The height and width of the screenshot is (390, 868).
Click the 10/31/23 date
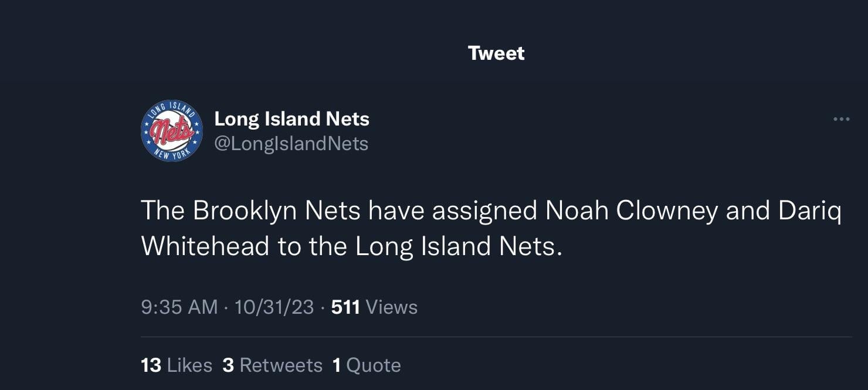(x=274, y=307)
